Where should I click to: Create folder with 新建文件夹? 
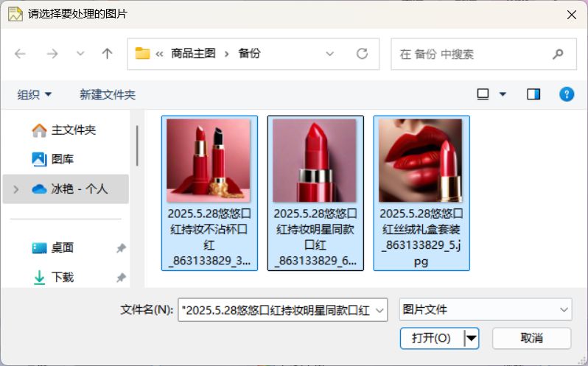pos(108,94)
